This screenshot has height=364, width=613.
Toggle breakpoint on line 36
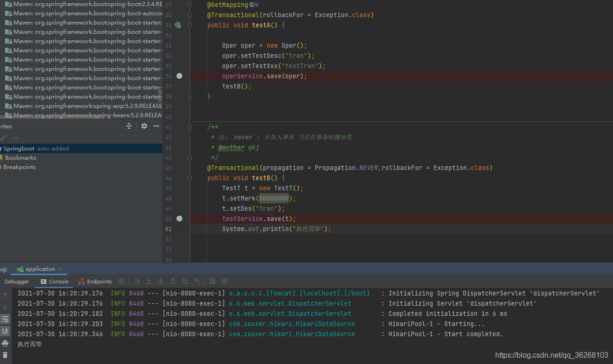[x=179, y=76]
